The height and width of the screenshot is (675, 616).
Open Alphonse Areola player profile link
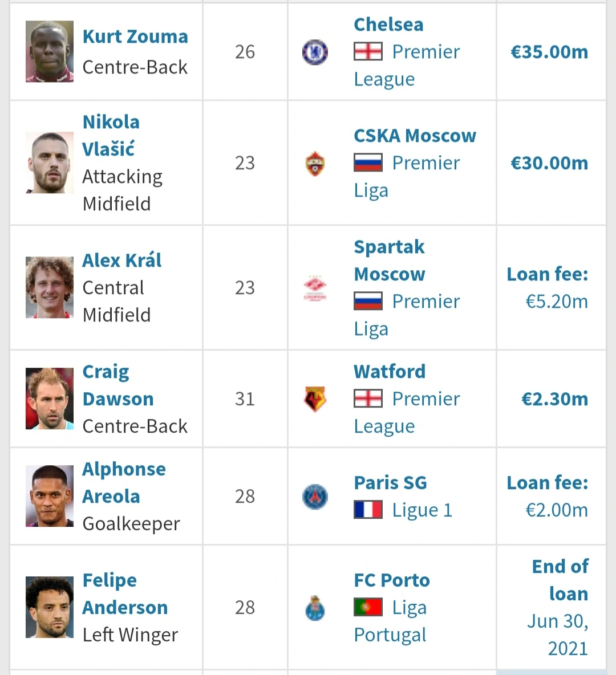point(124,482)
